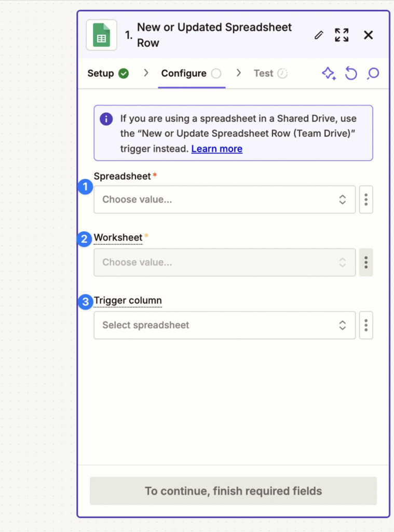Open the three-dot menu beside Worksheet field
The width and height of the screenshot is (394, 532).
(366, 262)
